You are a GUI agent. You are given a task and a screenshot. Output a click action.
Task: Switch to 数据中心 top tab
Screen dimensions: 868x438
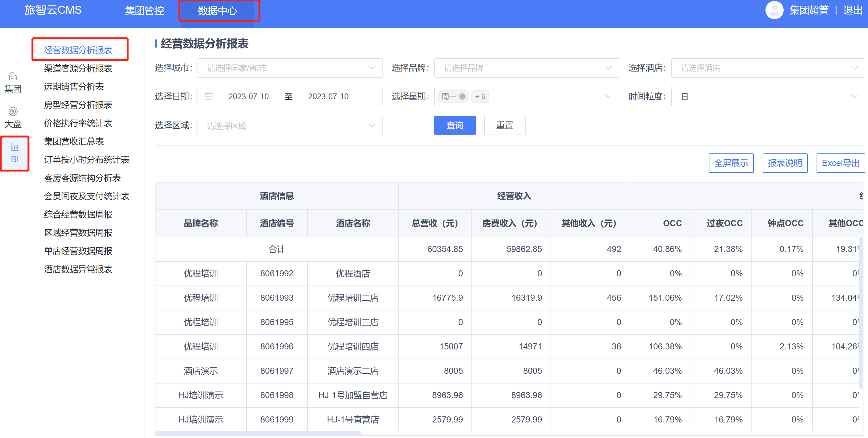tap(218, 11)
